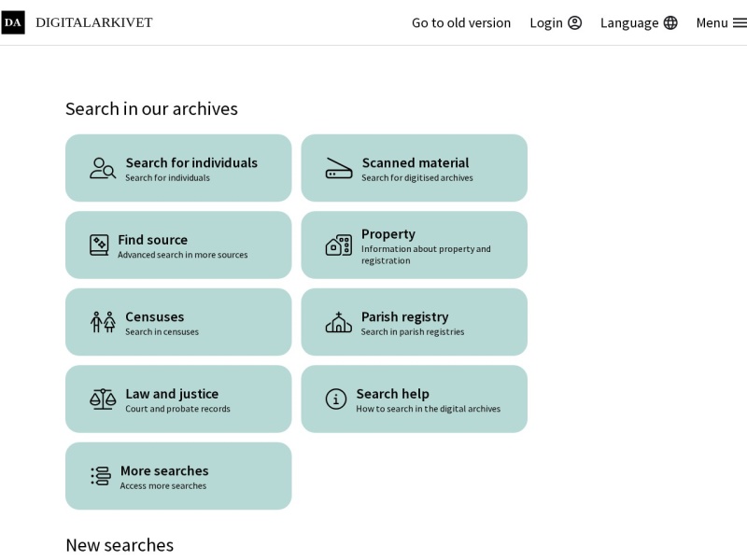Click the book icon on Find source
This screenshot has width=747, height=560.
point(99,245)
